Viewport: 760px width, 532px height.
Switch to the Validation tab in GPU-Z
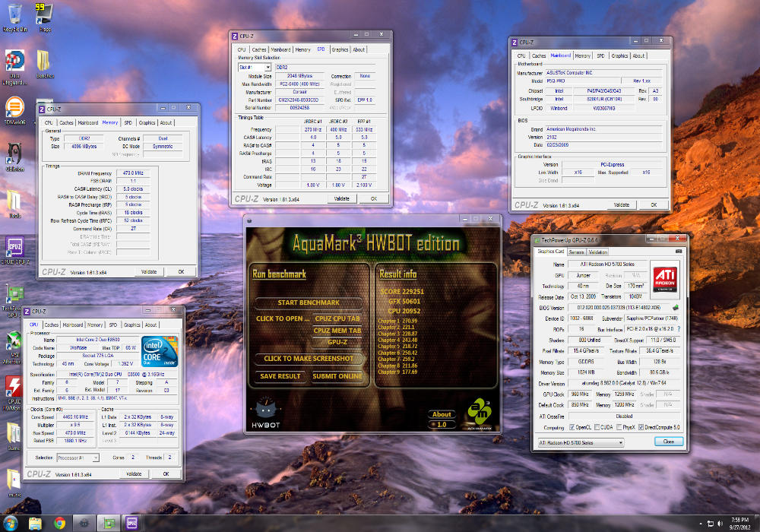[x=597, y=252]
